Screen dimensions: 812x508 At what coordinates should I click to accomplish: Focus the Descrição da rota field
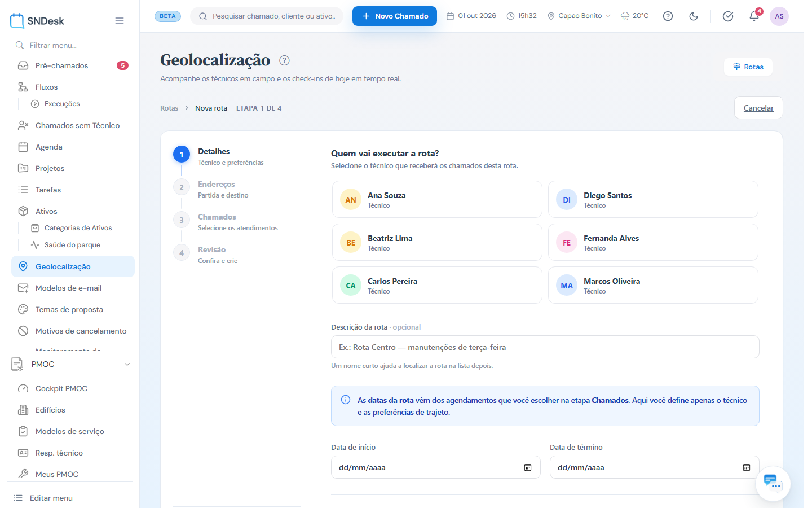click(x=545, y=347)
